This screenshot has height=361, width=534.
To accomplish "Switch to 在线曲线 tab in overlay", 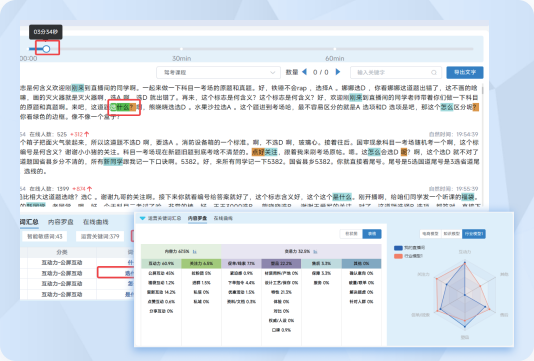I will pyautogui.click(x=223, y=218).
